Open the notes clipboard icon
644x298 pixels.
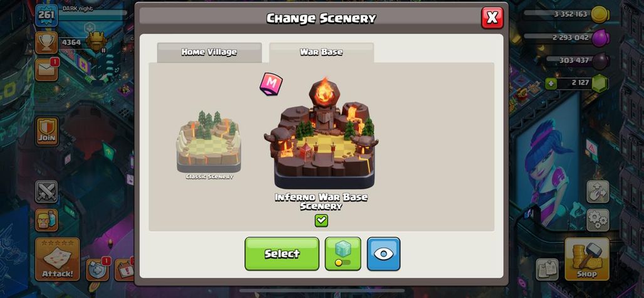coord(547,269)
